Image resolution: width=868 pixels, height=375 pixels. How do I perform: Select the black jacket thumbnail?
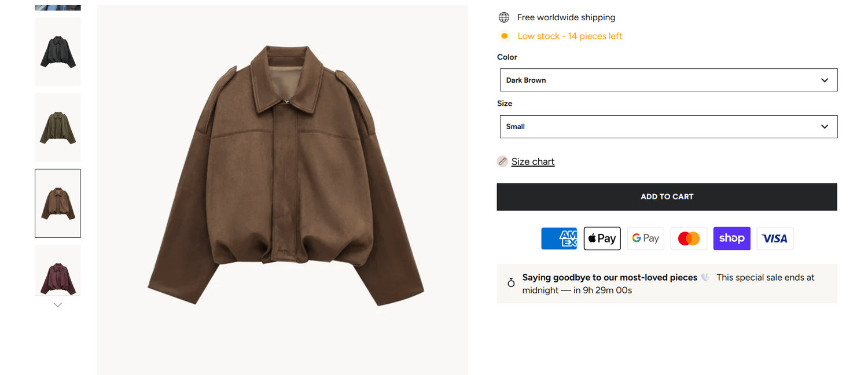tap(58, 52)
